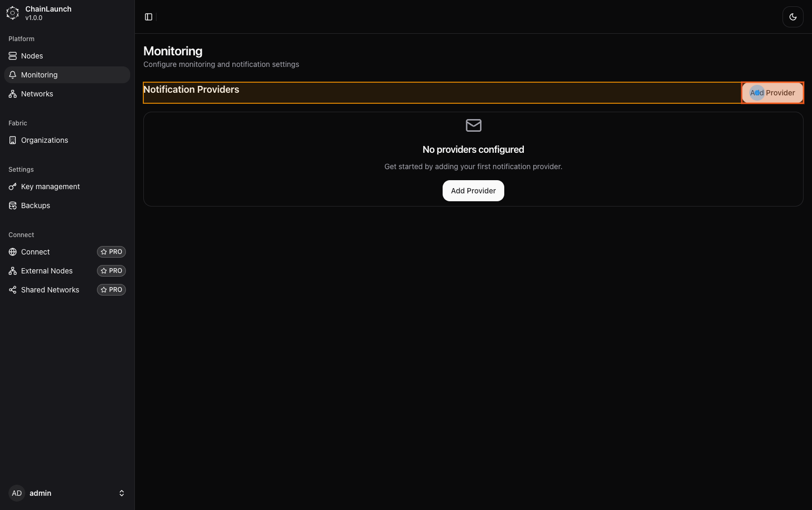Click the ChainLaunch gear logo icon
The image size is (812, 510).
pyautogui.click(x=13, y=13)
